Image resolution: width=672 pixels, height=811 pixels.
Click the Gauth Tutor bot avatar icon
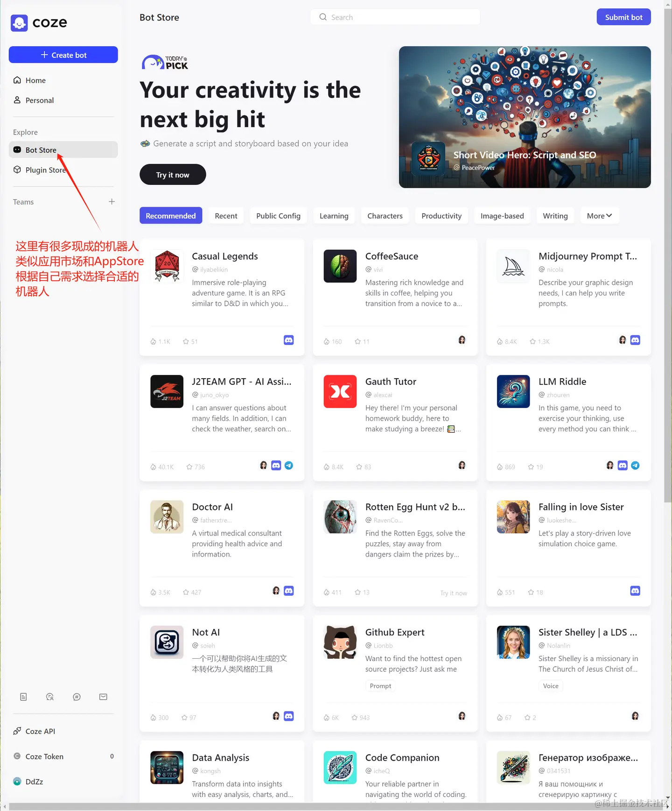(x=340, y=391)
